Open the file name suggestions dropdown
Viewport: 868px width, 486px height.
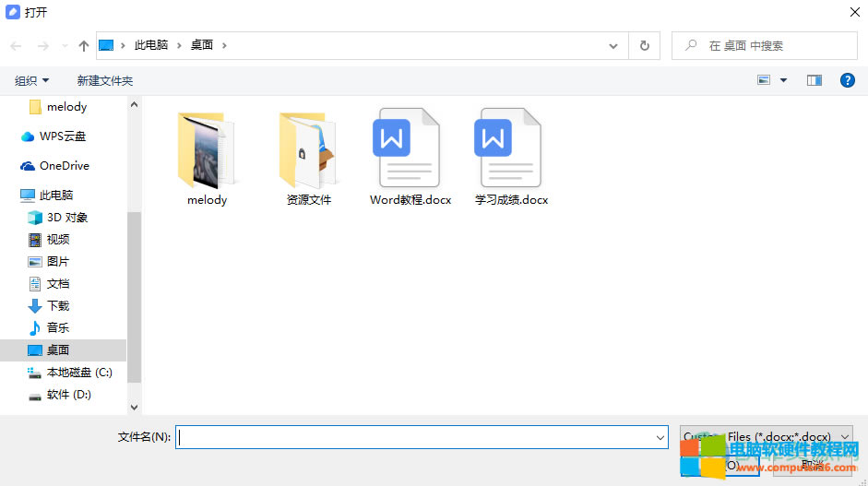[659, 437]
